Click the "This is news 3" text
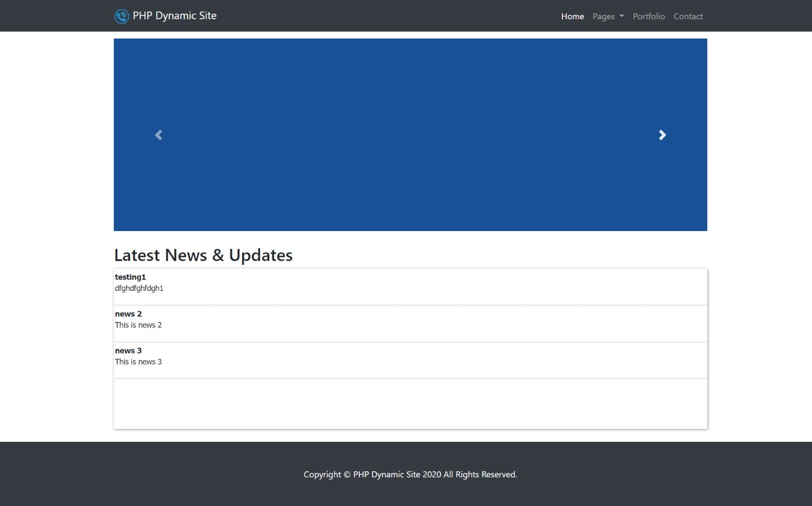This screenshot has height=506, width=812. pyautogui.click(x=138, y=362)
